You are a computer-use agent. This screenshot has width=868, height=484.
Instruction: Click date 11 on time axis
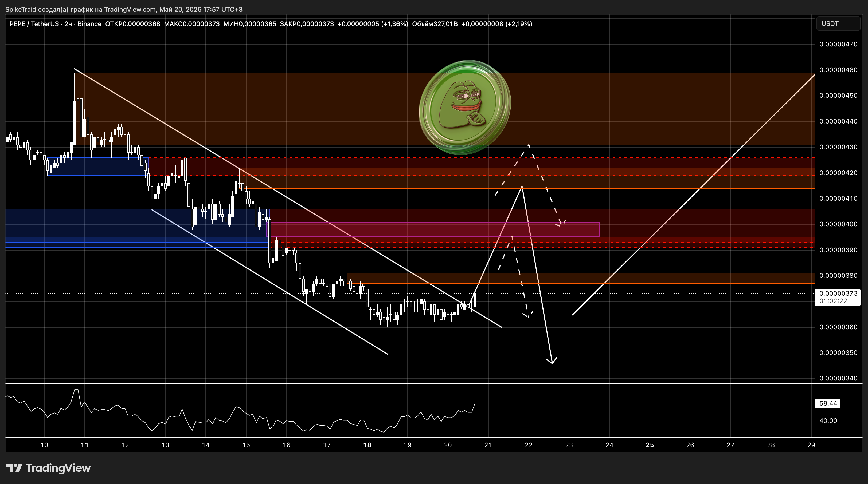pos(85,445)
